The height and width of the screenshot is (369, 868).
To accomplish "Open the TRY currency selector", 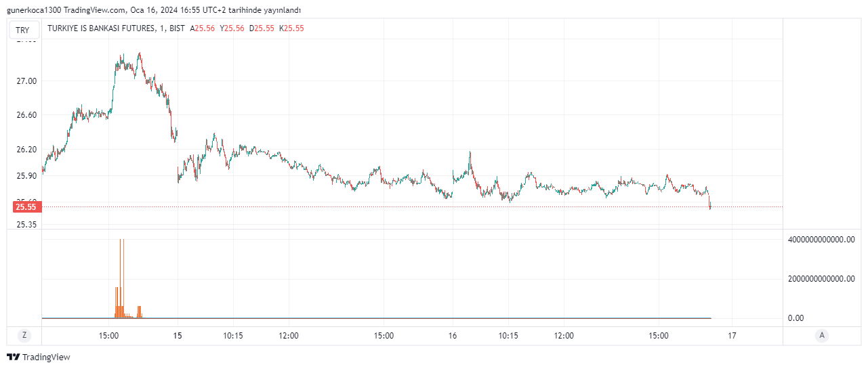I will coord(23,30).
